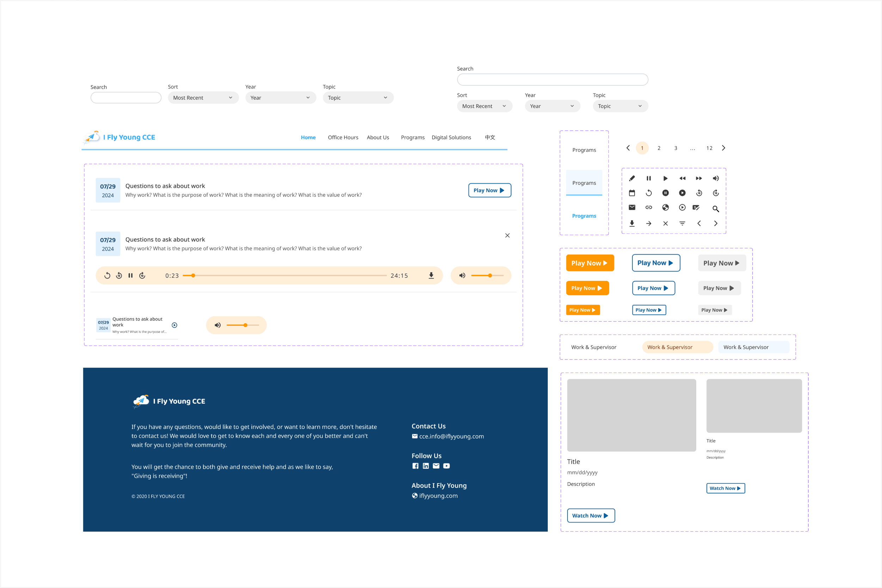Image resolution: width=882 pixels, height=588 pixels.
Task: Adjust the standalone volume slider beside the compact item
Action: 243,325
